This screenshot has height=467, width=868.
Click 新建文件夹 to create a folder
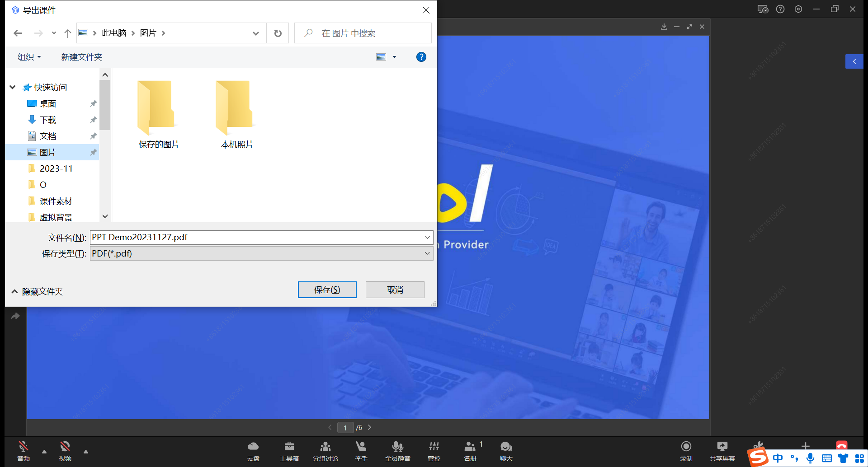pos(82,57)
